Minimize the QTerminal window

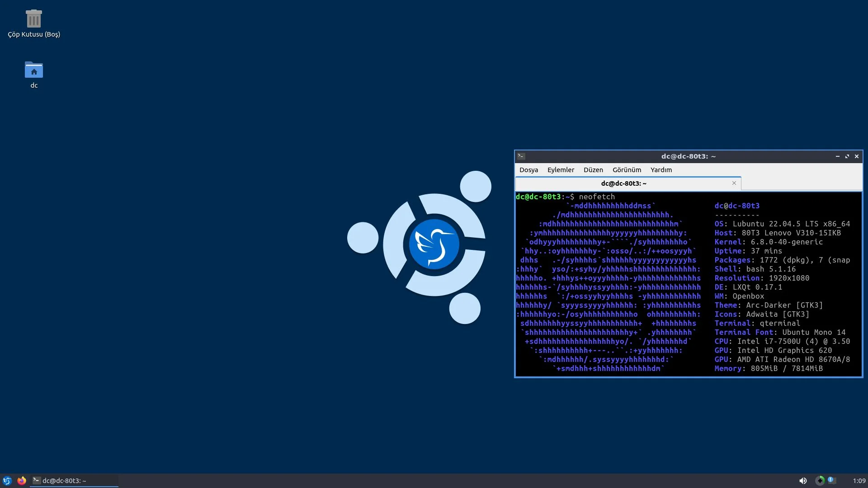837,156
